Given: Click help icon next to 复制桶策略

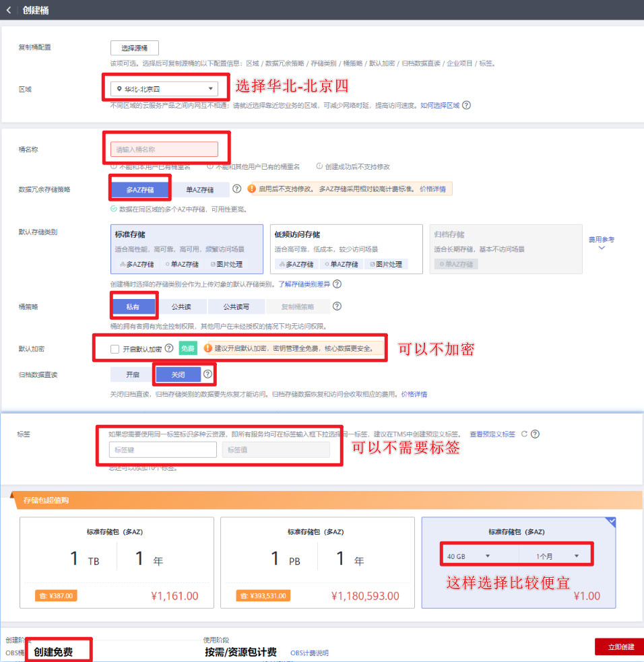Looking at the screenshot, I should [337, 306].
